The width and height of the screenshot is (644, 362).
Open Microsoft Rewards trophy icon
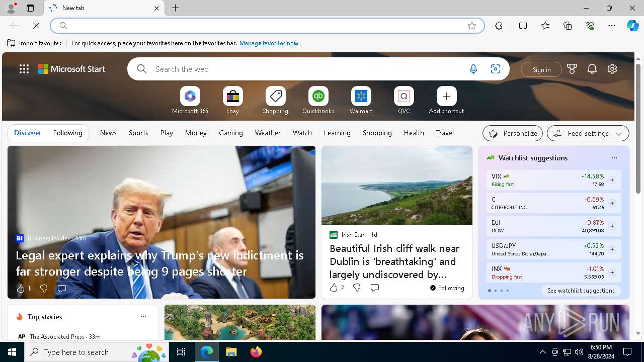click(x=572, y=69)
